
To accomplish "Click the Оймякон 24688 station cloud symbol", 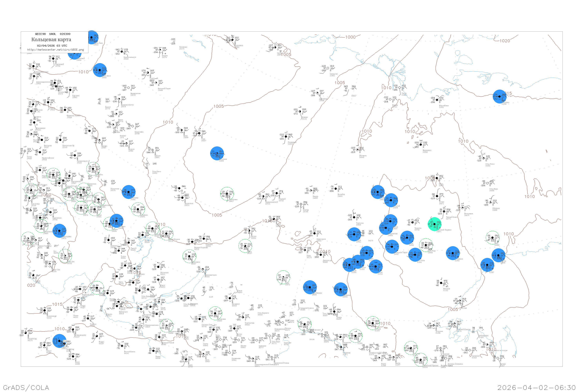I will point(490,203).
